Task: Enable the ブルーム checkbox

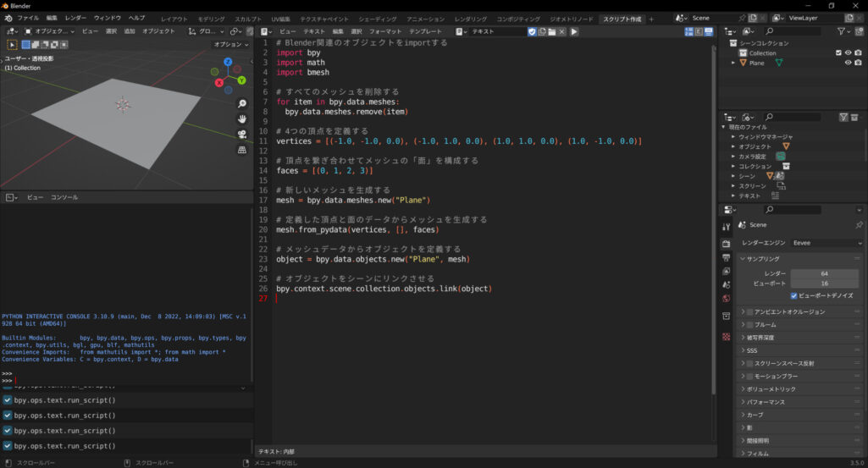Action: point(749,325)
